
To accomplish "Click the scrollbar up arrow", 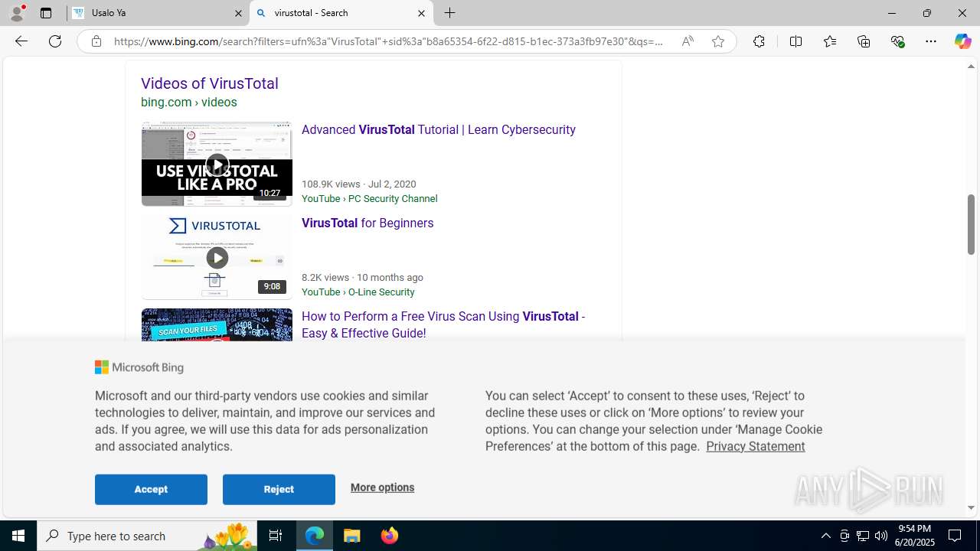I will tap(971, 67).
